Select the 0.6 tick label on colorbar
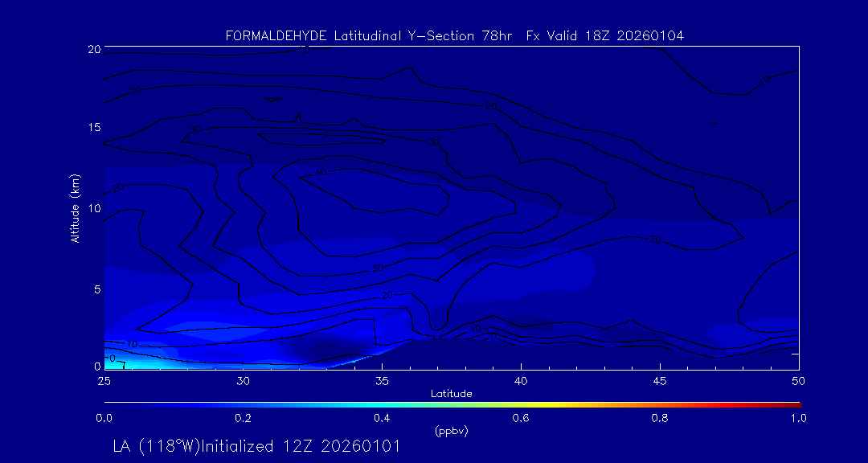Image resolution: width=868 pixels, height=463 pixels. [521, 418]
